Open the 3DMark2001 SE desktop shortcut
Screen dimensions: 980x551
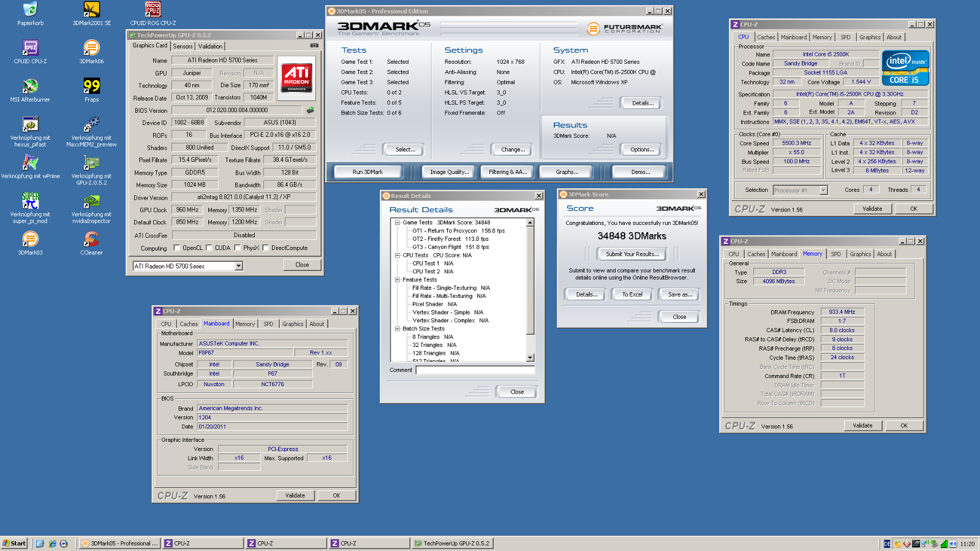click(x=91, y=13)
